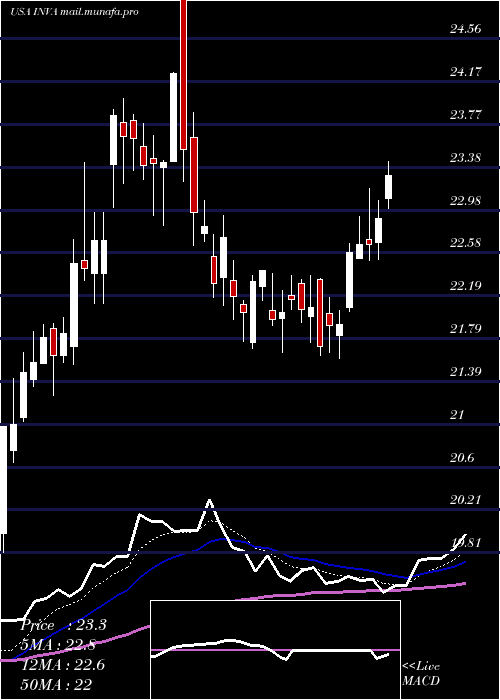Click the '50MA : 22' readout
Screen dimensions: 500x700
[57, 684]
